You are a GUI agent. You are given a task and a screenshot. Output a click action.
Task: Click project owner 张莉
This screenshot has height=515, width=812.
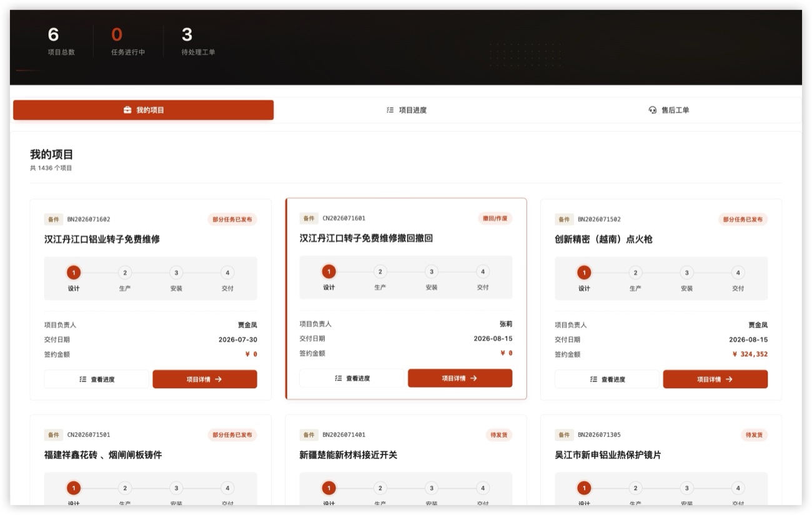(506, 324)
